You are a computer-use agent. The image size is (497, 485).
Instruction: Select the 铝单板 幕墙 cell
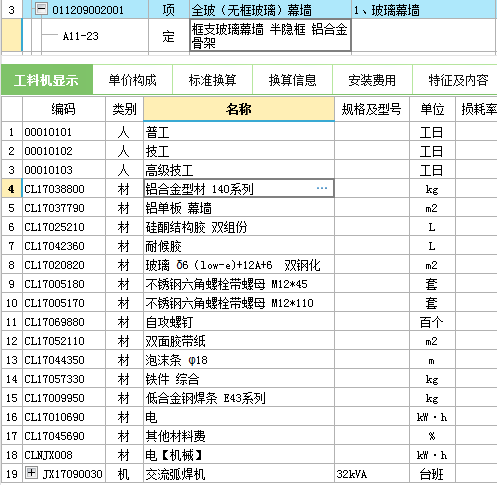[239, 208]
